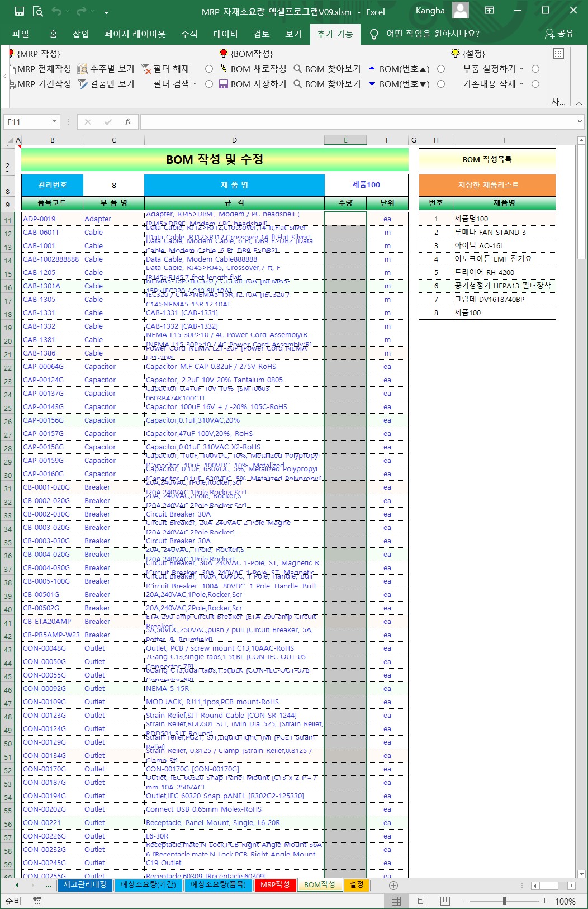588x909 pixels.
Task: Click the upper BOM 찾아보기 magnifier icon
Action: [x=298, y=69]
